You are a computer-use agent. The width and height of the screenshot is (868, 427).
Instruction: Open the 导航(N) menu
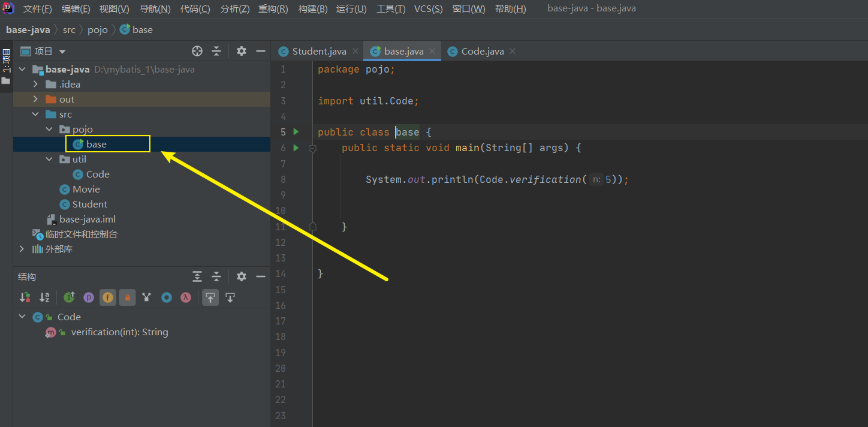pyautogui.click(x=155, y=9)
